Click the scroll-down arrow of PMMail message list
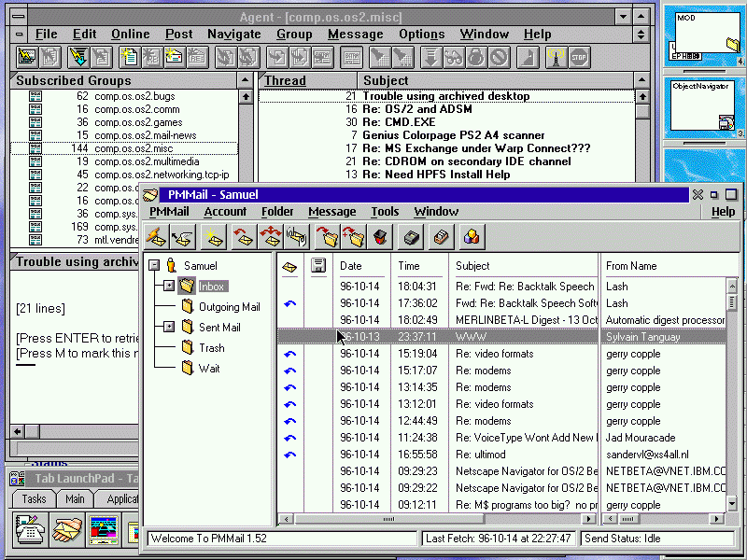 (x=732, y=503)
